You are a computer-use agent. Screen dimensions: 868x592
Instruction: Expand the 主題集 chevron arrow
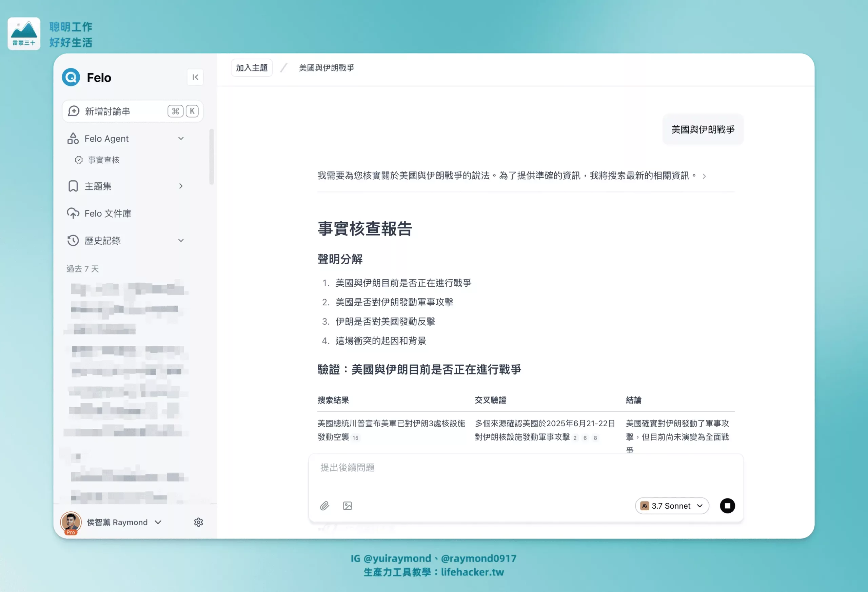(181, 186)
